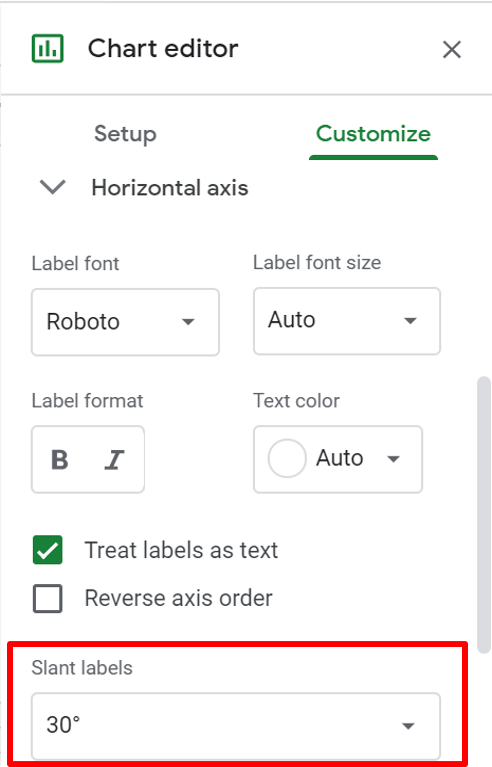492x767 pixels.
Task: Uncheck Treat labels as text
Action: [x=47, y=550]
